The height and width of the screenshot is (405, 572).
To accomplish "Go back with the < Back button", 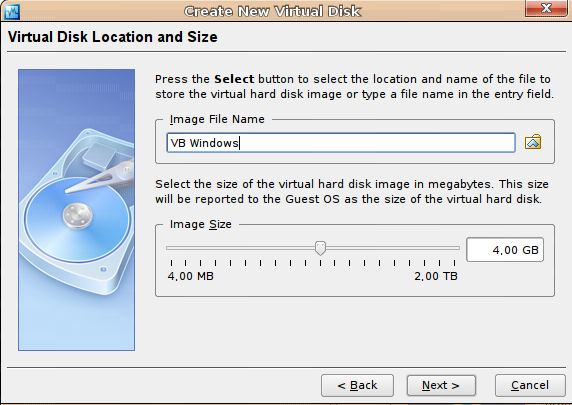I will 357,385.
